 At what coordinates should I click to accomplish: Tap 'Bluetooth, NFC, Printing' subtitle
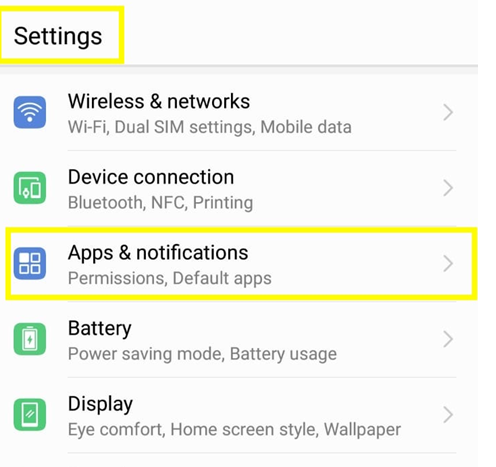160,203
